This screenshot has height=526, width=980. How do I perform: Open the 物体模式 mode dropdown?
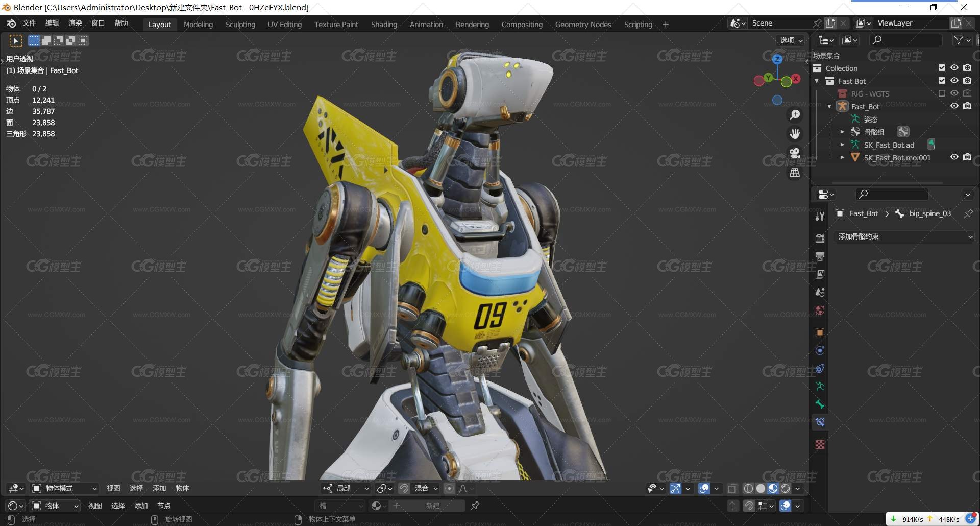[x=64, y=489]
